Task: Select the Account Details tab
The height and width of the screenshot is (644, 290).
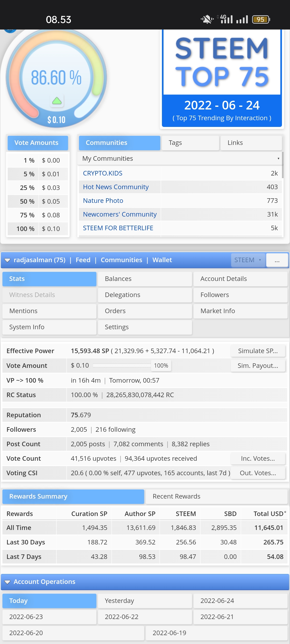Action: tap(241, 279)
